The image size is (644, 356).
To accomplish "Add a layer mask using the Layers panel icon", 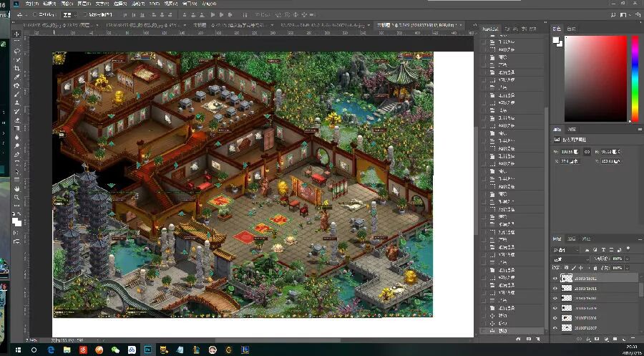I will [x=597, y=339].
